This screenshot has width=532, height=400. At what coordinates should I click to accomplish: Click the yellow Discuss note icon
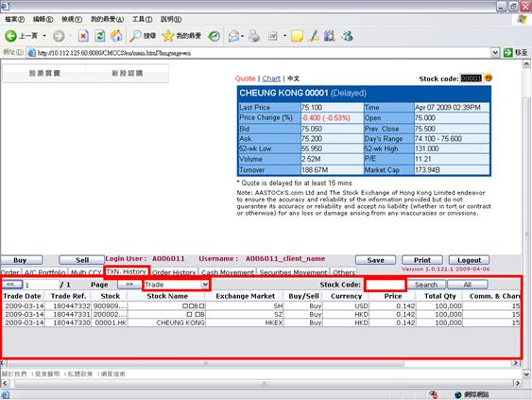click(x=297, y=36)
